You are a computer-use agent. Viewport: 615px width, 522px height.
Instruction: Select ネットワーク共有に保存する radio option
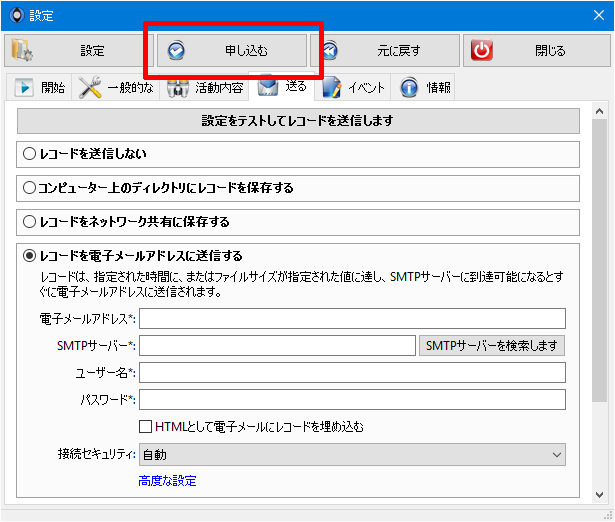(29, 222)
